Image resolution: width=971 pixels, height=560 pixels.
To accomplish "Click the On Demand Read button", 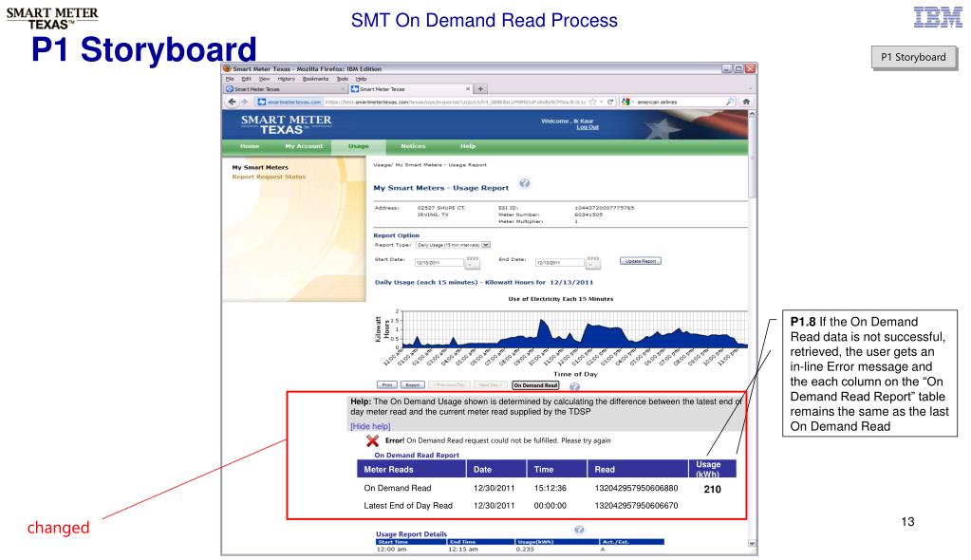I will click(535, 385).
